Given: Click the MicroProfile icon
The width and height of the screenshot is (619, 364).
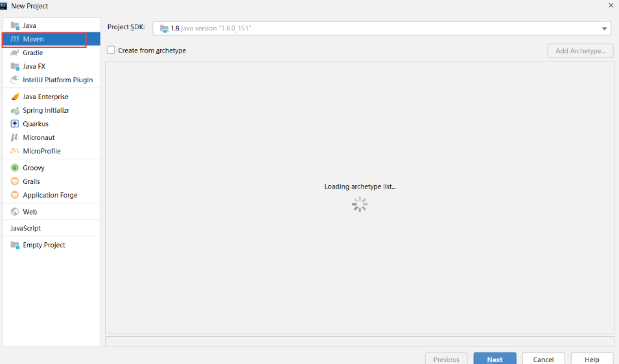Looking at the screenshot, I should [15, 151].
